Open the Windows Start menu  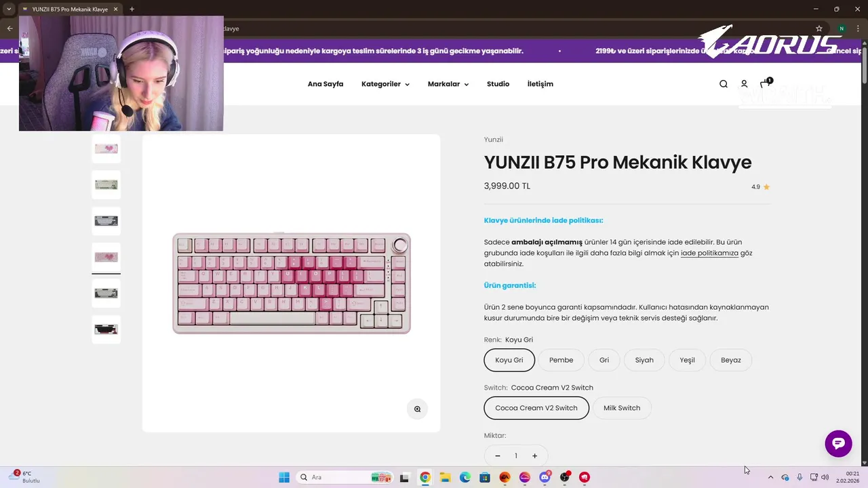point(284,477)
